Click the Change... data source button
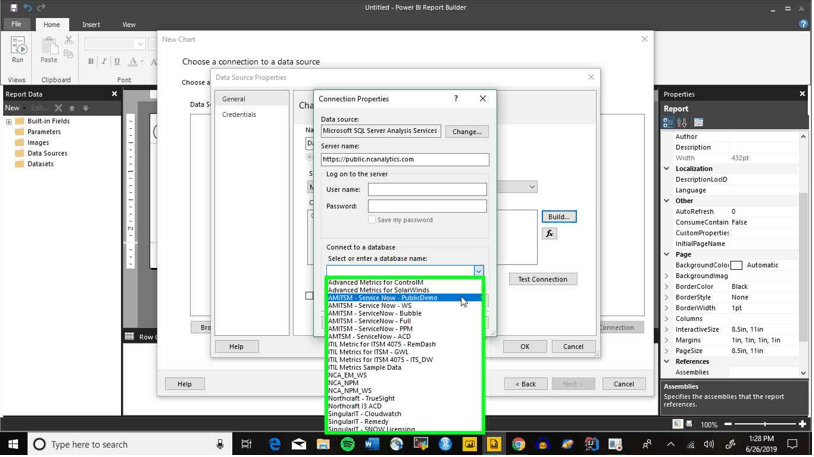 467,131
